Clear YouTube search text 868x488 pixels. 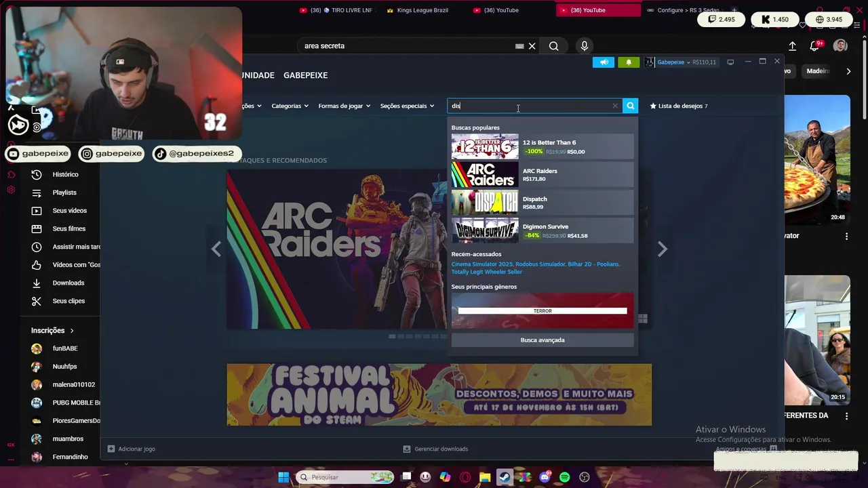click(x=532, y=46)
